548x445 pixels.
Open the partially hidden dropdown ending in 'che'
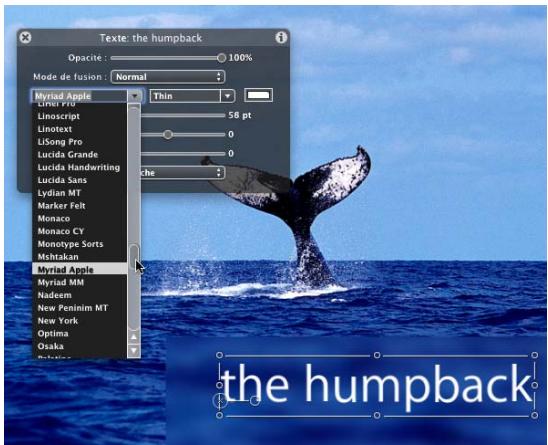pos(182,173)
